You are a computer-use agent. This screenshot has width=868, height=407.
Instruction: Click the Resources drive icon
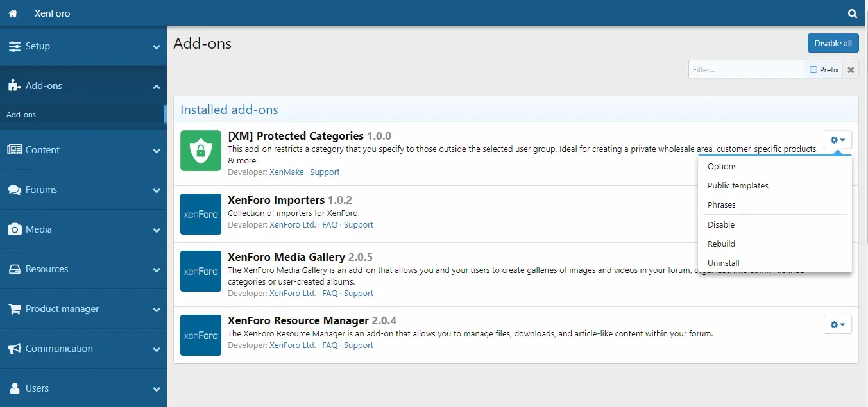tap(14, 269)
